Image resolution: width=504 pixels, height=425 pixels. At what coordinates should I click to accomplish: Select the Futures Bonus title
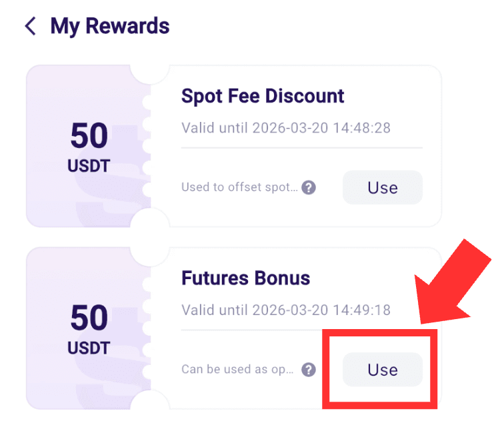245,278
